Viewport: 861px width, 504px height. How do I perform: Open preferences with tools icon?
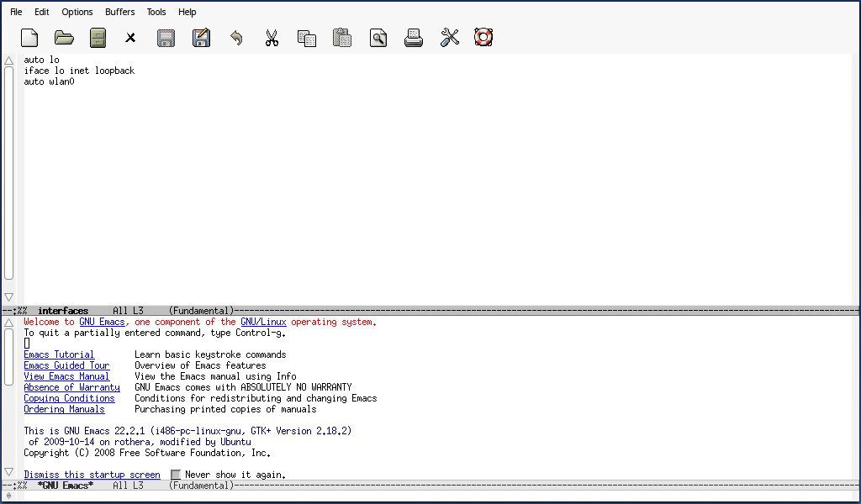pos(450,38)
